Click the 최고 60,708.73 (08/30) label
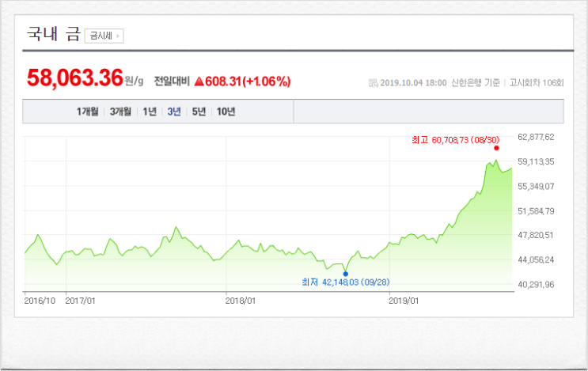 coord(456,140)
